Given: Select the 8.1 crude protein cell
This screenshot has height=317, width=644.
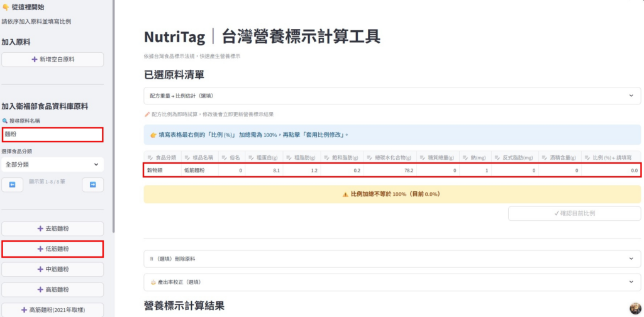Looking at the screenshot, I should pos(264,170).
